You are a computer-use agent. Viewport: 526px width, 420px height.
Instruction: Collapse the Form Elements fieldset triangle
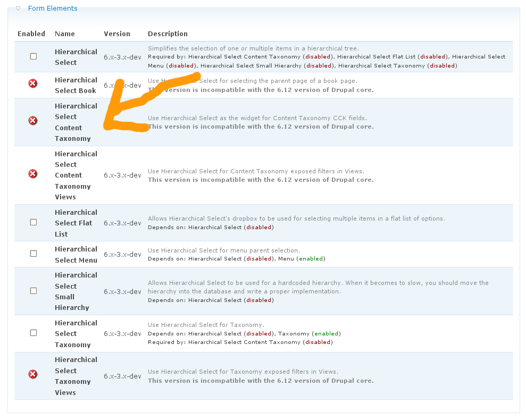pos(18,9)
